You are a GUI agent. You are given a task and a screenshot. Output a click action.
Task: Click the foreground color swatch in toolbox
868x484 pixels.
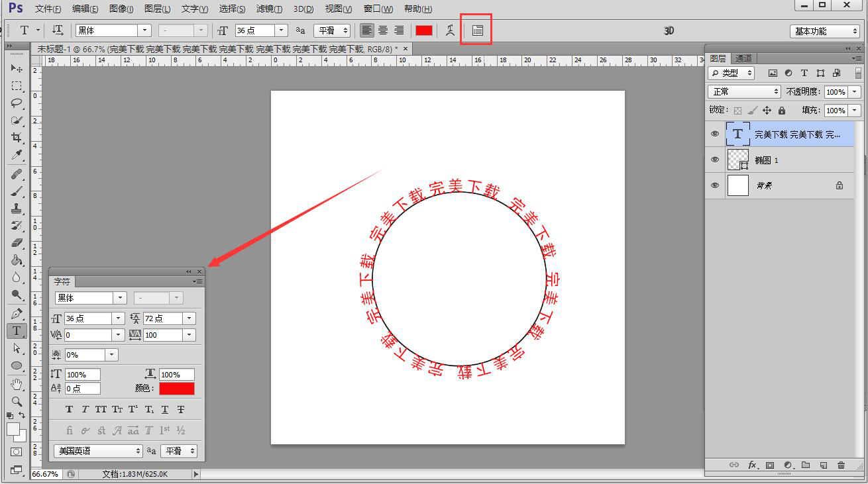(13, 429)
